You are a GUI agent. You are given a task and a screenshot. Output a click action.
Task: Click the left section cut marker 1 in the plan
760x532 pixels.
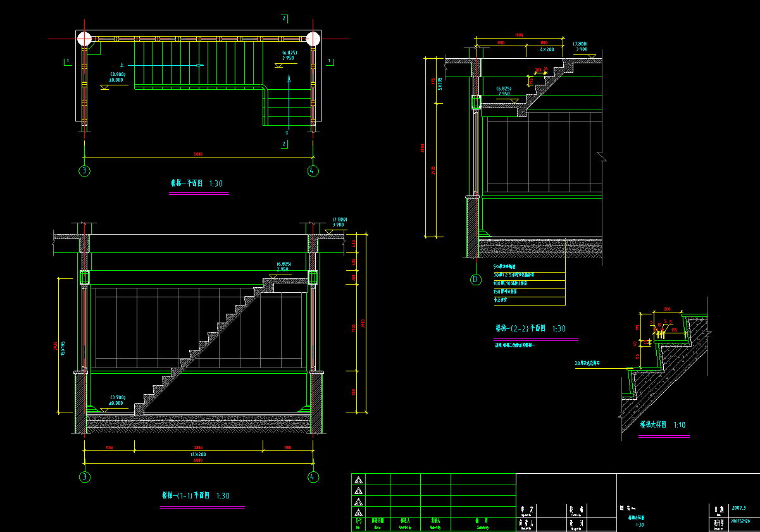coord(66,61)
